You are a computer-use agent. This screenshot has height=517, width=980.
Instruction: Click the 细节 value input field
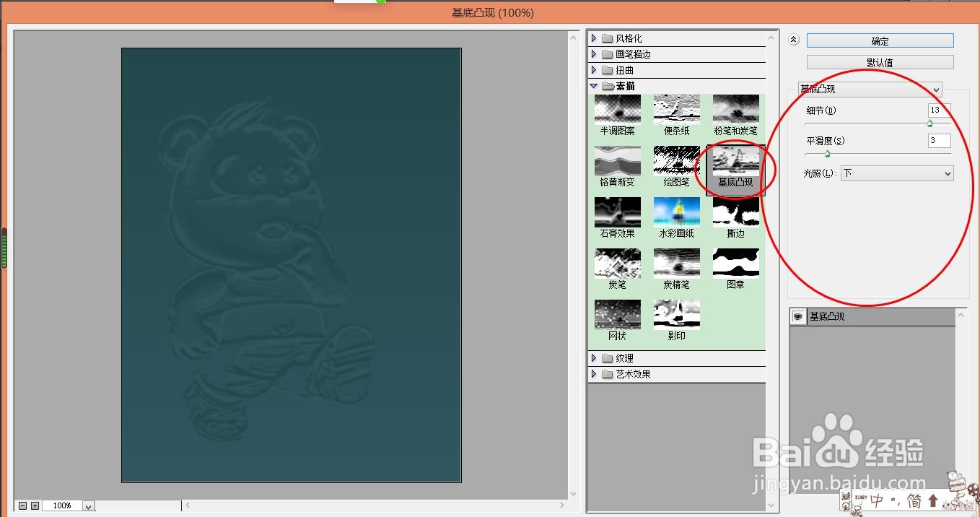pyautogui.click(x=940, y=110)
